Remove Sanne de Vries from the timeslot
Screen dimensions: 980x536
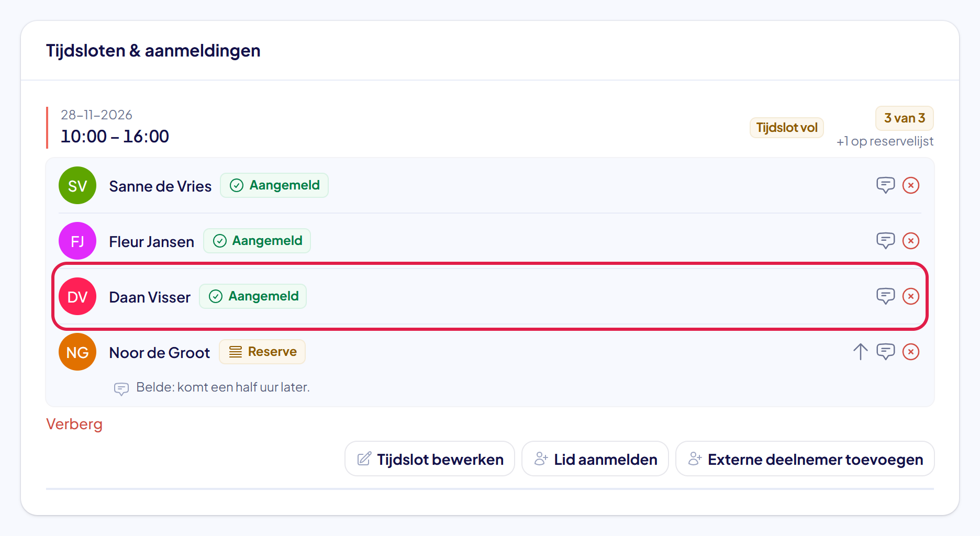point(911,185)
